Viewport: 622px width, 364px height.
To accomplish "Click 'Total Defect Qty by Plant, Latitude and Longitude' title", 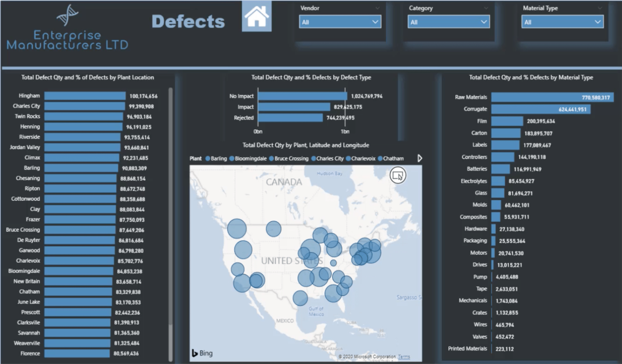I will 306,145.
